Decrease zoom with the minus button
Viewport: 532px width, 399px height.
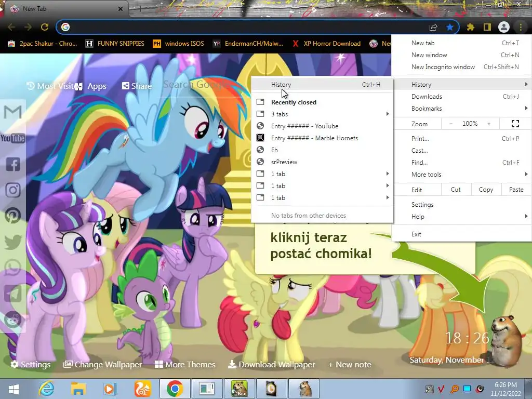(451, 124)
